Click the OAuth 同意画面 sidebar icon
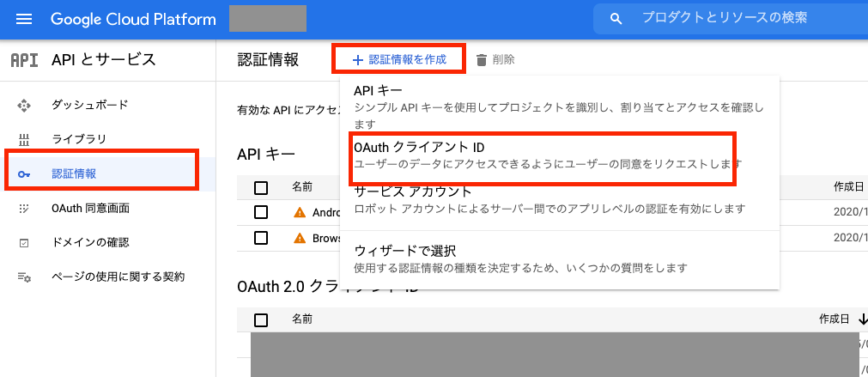 pos(24,209)
